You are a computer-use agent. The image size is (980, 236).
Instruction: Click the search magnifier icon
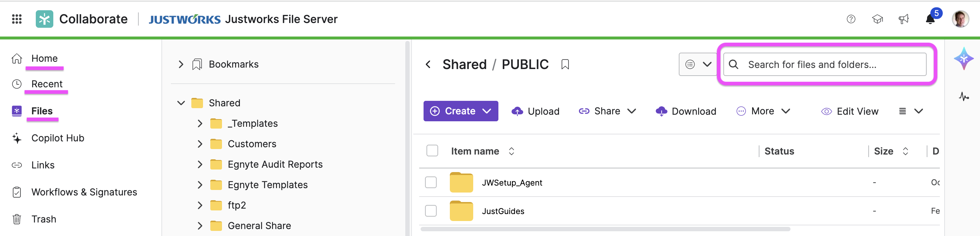tap(734, 64)
